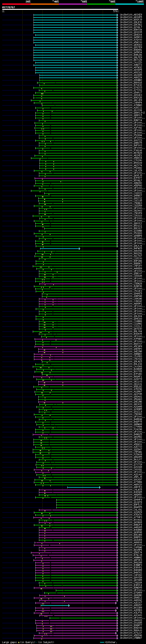This screenshot has width=146, height=644.
Task: Click the UniRef100_Q28DB5 label
Action: point(131,409)
